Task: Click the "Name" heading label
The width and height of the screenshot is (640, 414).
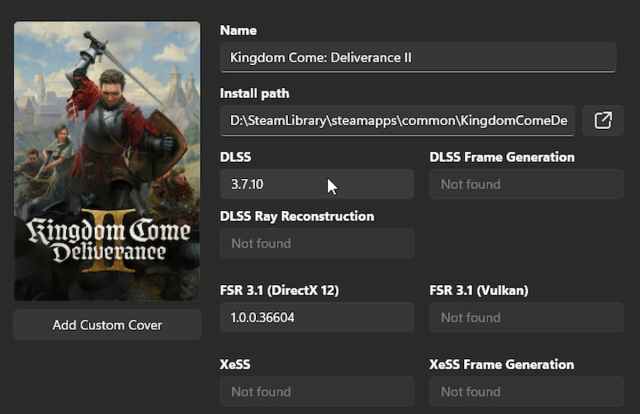Action: coord(238,31)
